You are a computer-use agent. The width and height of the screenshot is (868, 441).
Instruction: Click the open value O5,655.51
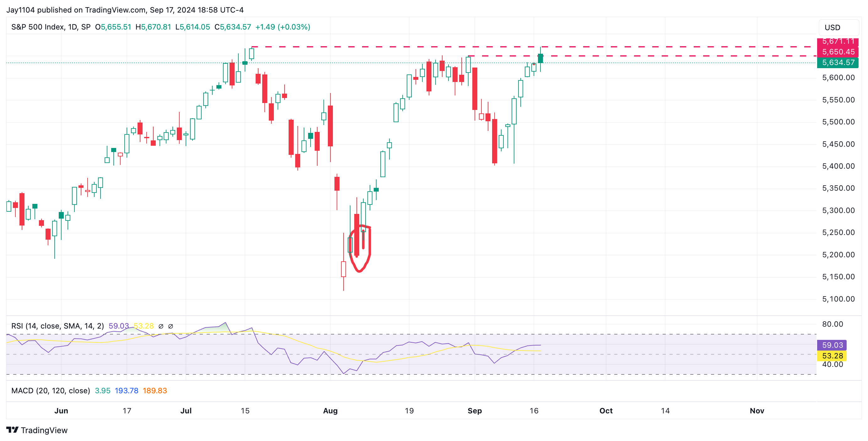[113, 27]
